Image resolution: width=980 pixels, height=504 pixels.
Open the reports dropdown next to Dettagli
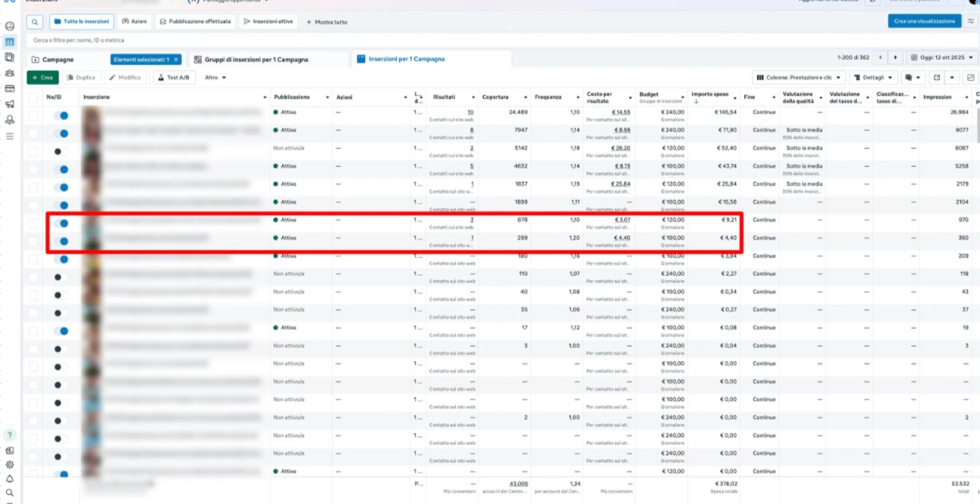tap(914, 77)
